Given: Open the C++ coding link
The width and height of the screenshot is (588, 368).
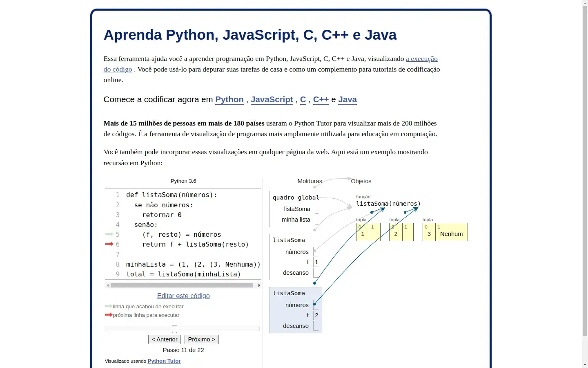Looking at the screenshot, I should click(x=321, y=100).
